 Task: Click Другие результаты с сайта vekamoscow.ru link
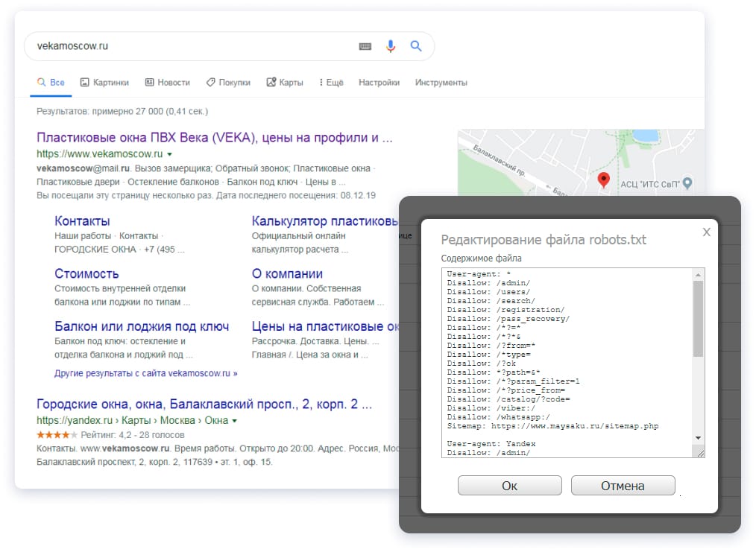click(145, 373)
